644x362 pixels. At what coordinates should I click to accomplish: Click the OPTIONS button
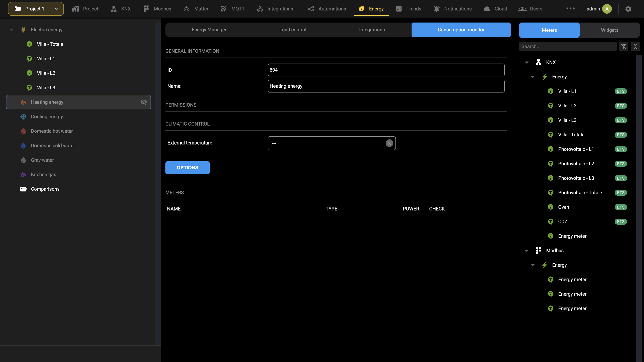tap(188, 168)
